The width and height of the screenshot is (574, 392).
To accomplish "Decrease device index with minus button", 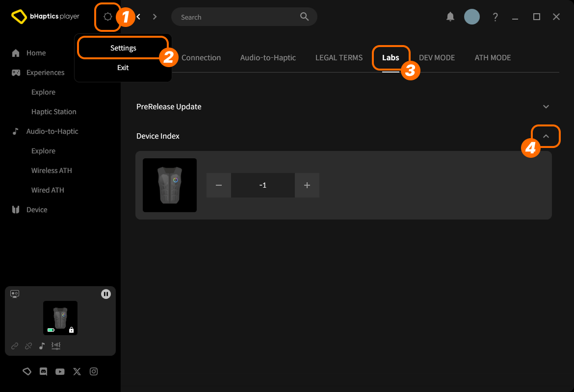I will [218, 185].
